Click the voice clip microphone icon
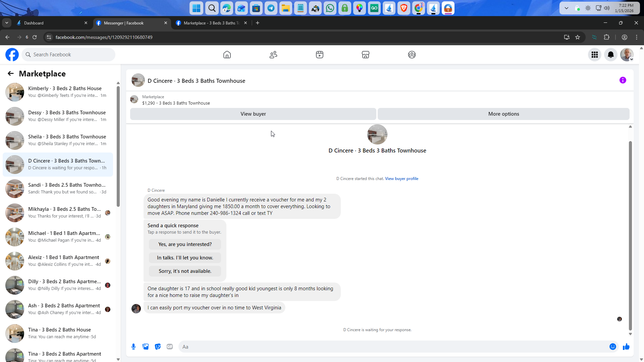Screen dimensions: 644x362 pyautogui.click(x=133, y=347)
